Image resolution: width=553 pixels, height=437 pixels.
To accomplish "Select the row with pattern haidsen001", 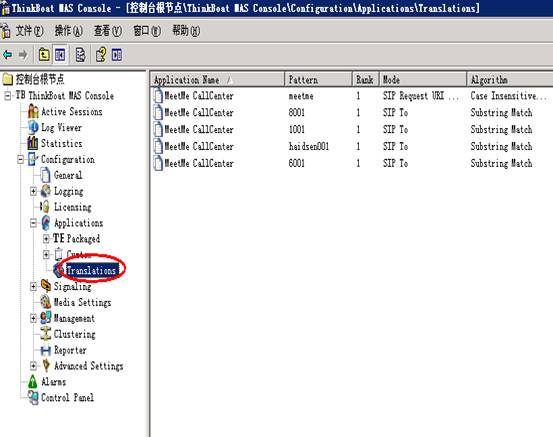I will (x=350, y=146).
